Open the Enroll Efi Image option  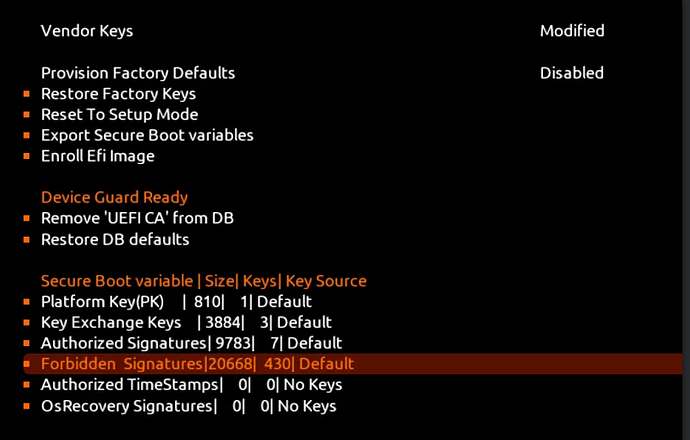pos(98,156)
